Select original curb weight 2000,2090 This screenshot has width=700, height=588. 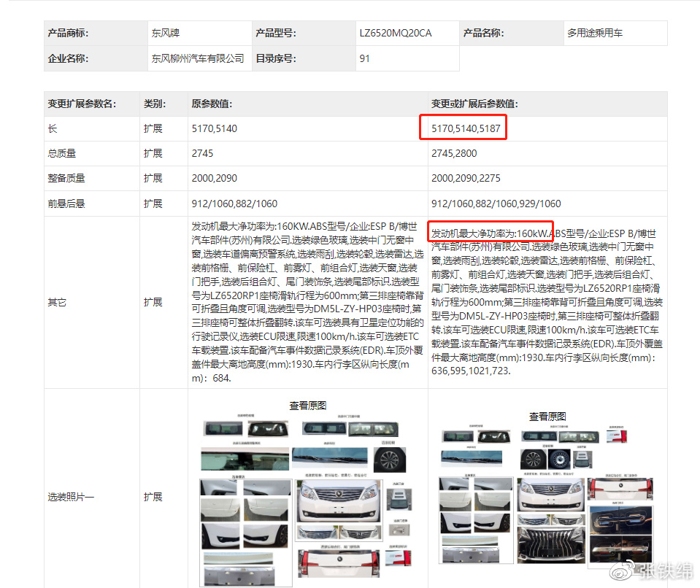(x=215, y=179)
